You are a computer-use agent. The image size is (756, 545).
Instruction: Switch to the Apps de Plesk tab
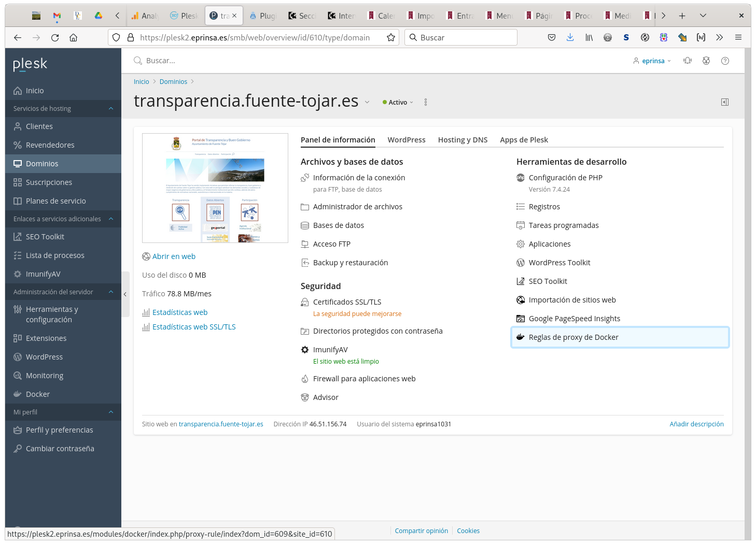pos(524,140)
